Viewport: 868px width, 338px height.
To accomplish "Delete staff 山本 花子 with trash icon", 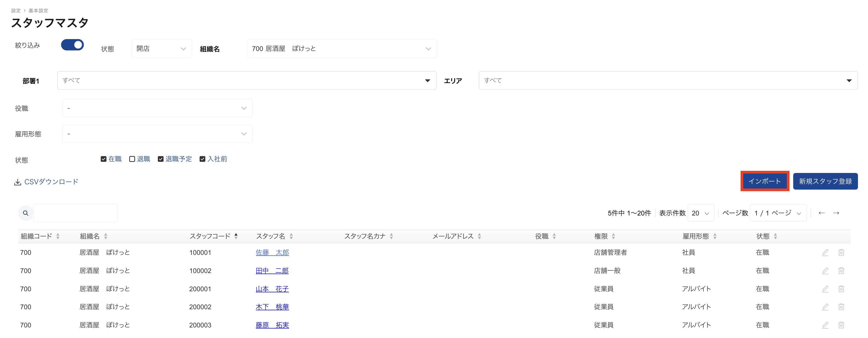I will tap(841, 289).
